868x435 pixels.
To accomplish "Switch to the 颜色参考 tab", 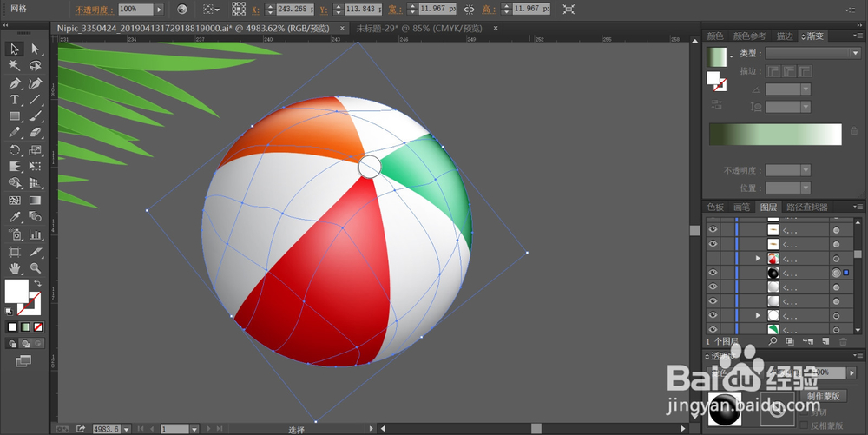I will (750, 36).
